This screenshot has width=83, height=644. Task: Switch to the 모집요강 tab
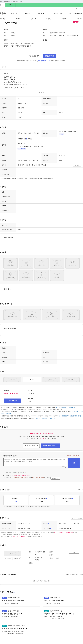(3, 19)
